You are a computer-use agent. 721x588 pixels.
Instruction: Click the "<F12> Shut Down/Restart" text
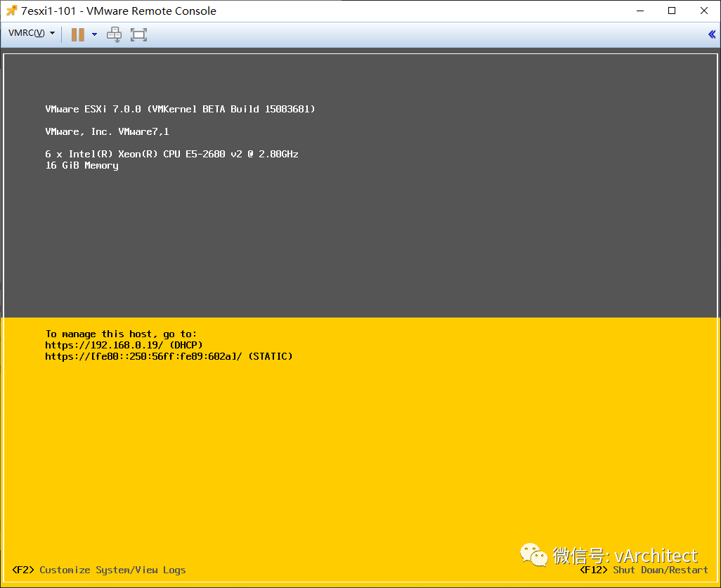click(644, 570)
